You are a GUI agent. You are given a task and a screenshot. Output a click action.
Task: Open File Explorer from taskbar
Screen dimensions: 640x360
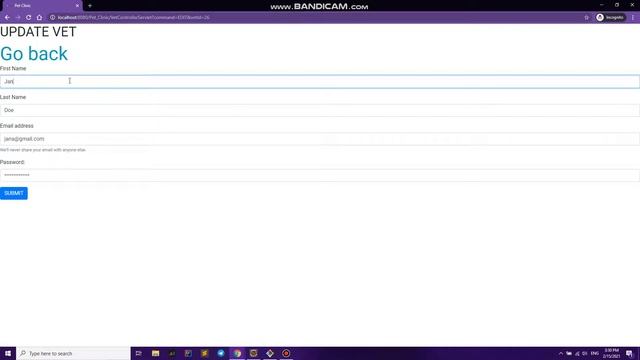[x=156, y=353]
